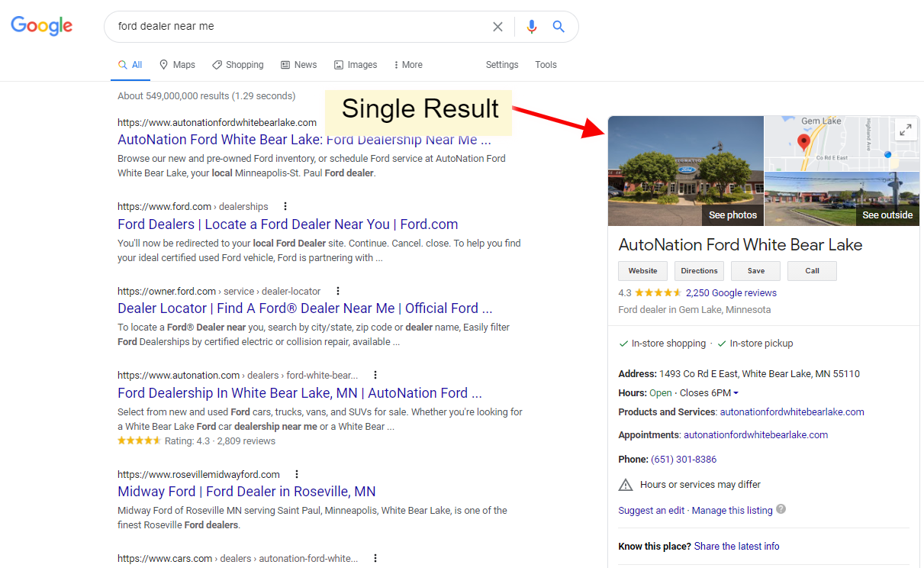Click the warning triangle icon

click(x=626, y=485)
